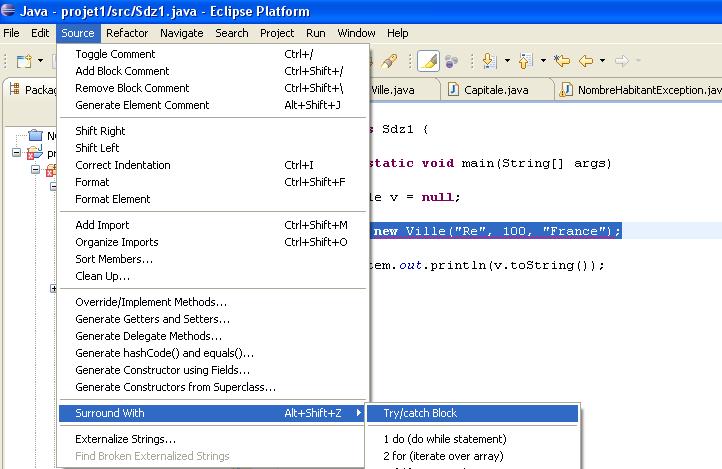Choose Format Element
The height and width of the screenshot is (469, 722).
coord(212,199)
